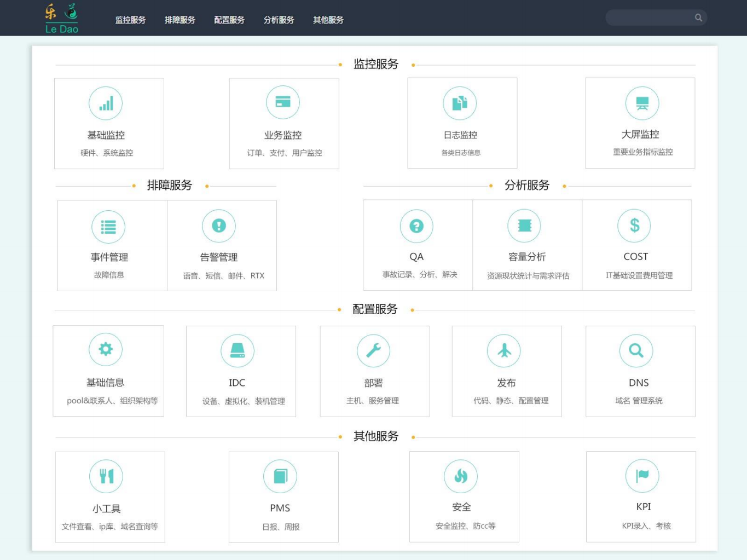This screenshot has width=747, height=560.
Task: Open 大屏监控 big screen monitoring icon
Action: click(x=641, y=102)
